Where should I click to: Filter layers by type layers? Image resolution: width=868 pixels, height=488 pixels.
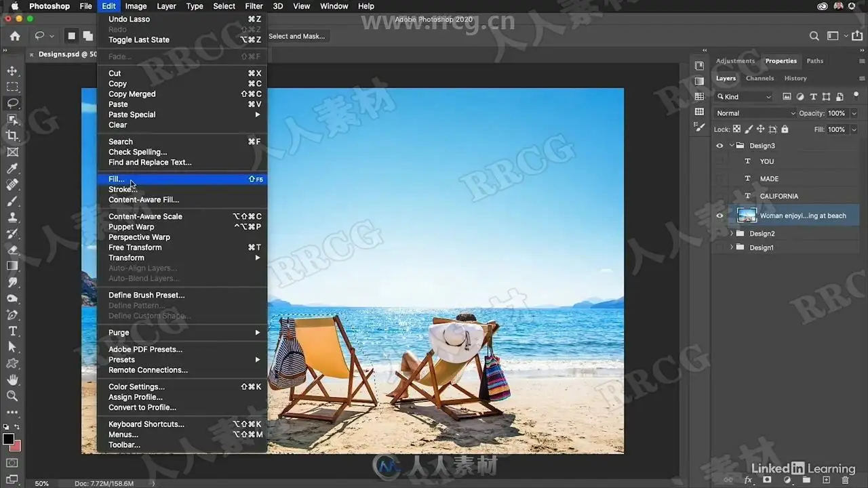click(814, 97)
